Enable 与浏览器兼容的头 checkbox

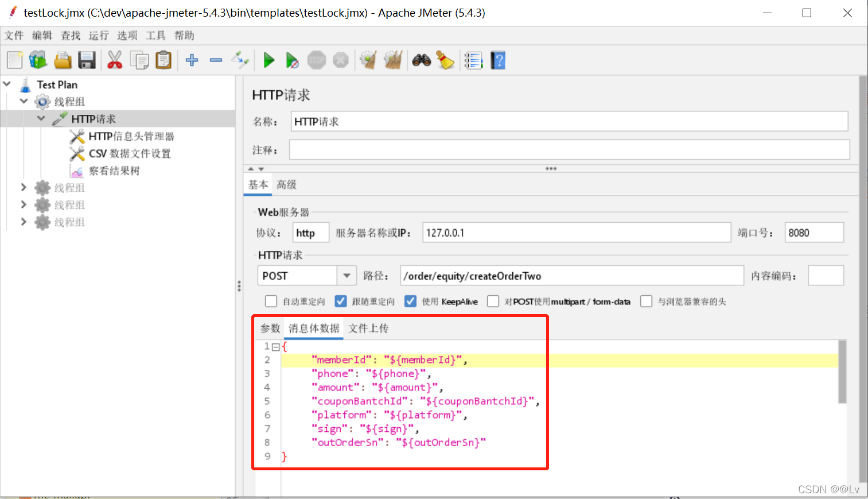[x=646, y=301]
